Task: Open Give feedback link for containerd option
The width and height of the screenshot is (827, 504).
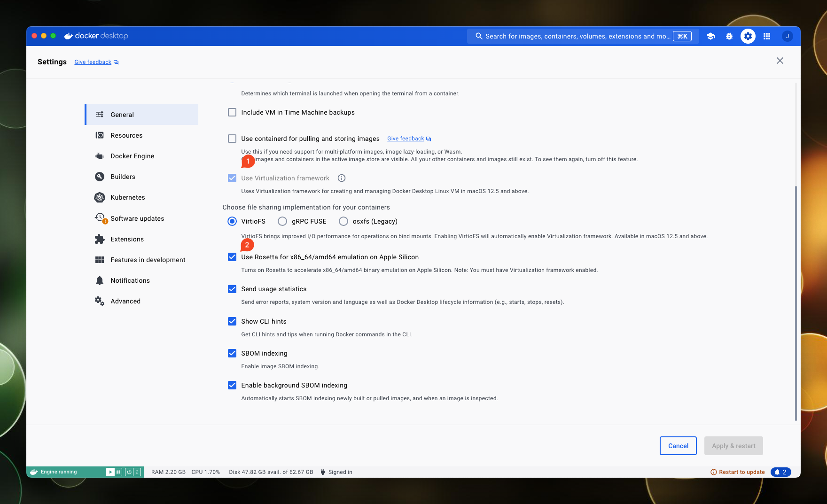Action: coord(406,139)
